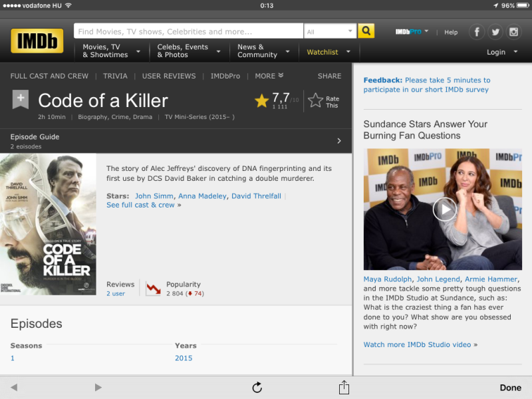Click the yellow rating star score

point(261,101)
